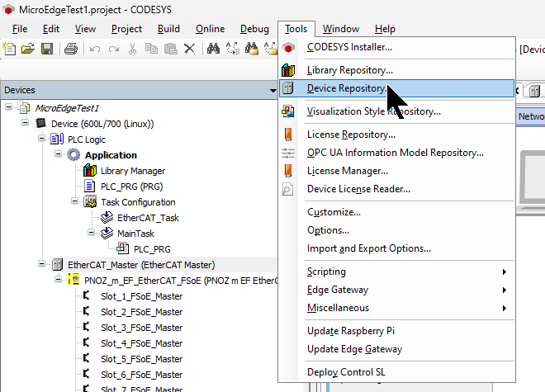545x392 pixels.
Task: Collapse the PLC Logic tree node
Action: (41, 138)
